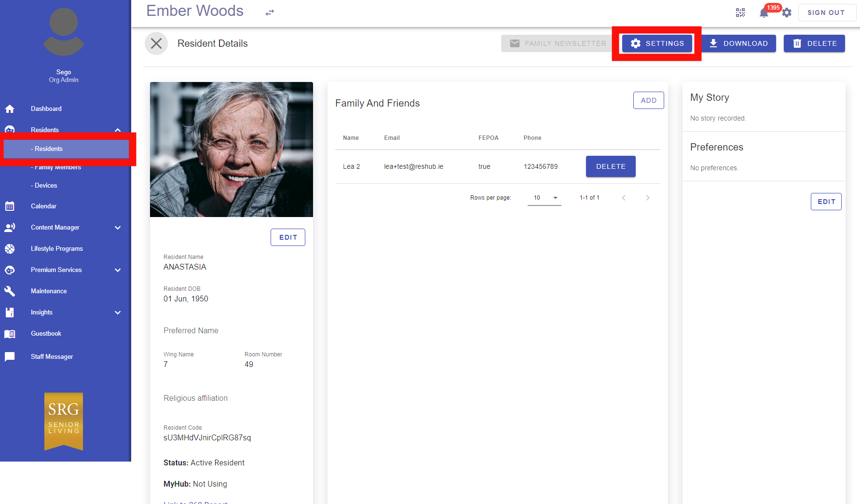Go to previous page of family table

[624, 198]
